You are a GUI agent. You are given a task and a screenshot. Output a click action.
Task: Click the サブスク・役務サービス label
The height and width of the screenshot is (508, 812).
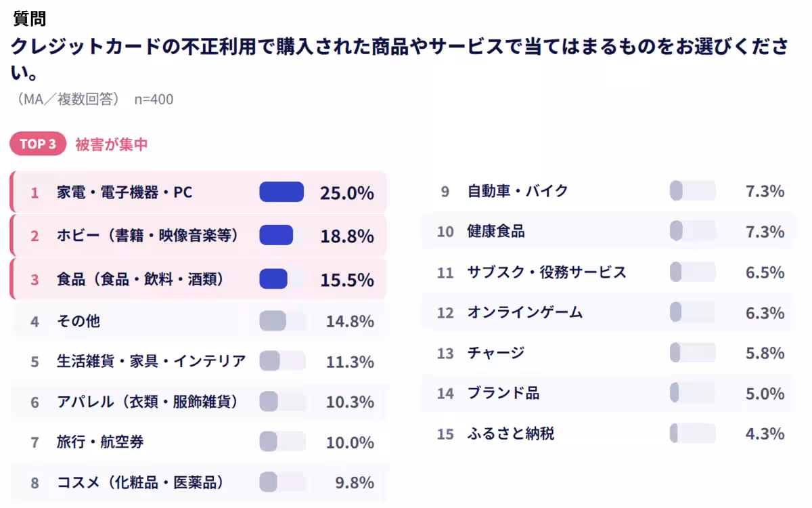(x=547, y=272)
